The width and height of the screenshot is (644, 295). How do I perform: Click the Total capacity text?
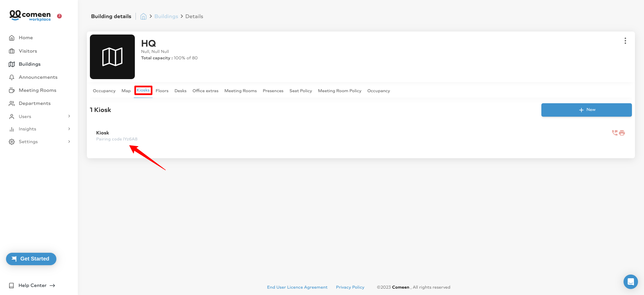169,58
